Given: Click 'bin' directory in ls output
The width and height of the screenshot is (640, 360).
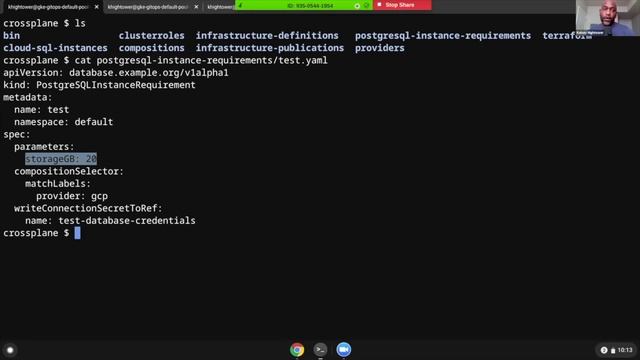Looking at the screenshot, I should [x=11, y=36].
